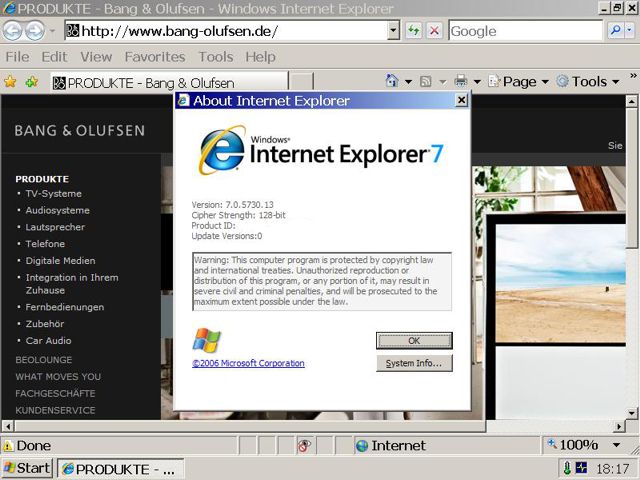Open the Edit menu
Viewport: 640px width, 480px height.
coord(54,57)
